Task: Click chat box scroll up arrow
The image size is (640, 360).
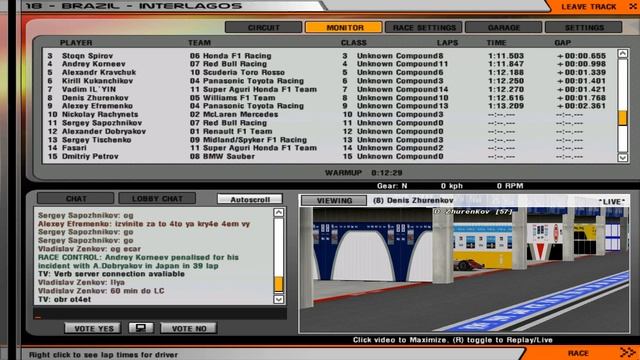Action: 278,212
